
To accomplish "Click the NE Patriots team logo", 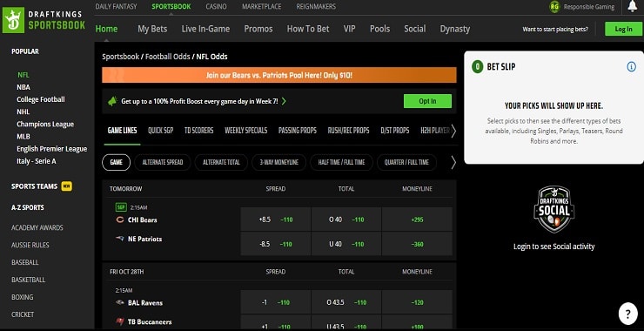I will 120,239.
